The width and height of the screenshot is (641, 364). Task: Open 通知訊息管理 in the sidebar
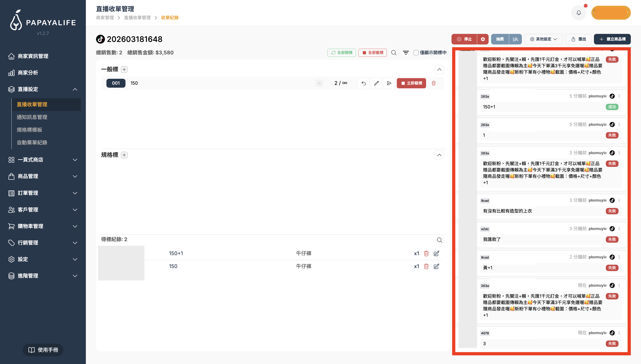[x=32, y=117]
